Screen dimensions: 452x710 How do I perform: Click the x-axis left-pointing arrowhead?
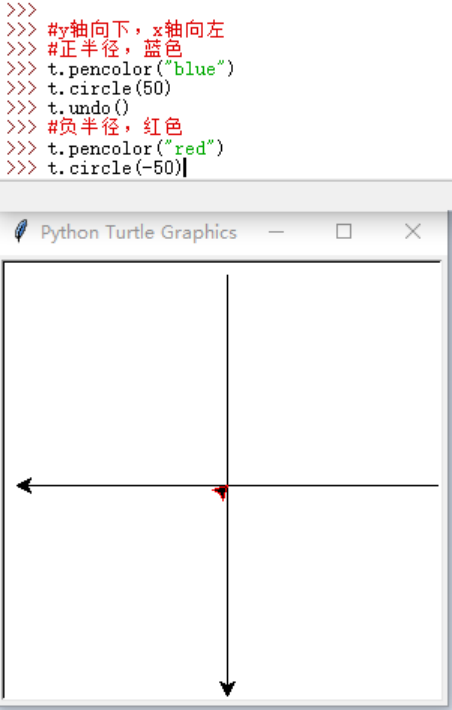click(x=24, y=485)
